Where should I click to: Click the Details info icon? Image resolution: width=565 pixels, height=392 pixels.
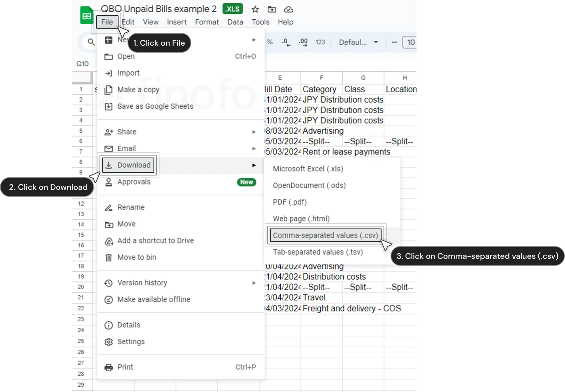pos(109,325)
